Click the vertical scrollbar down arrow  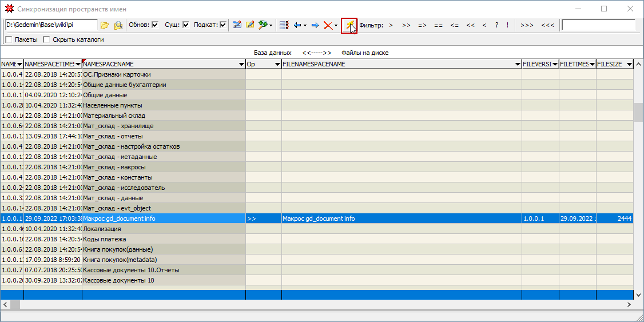(639, 294)
